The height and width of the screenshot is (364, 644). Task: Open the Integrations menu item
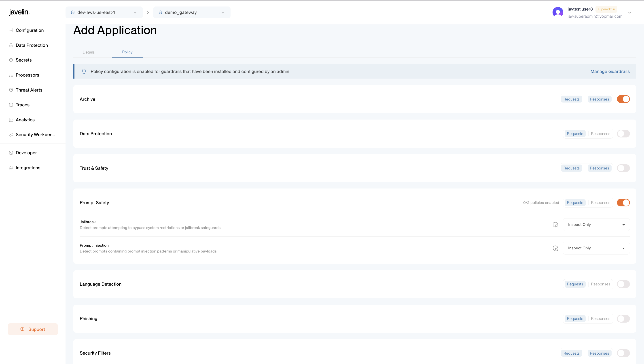tap(28, 168)
